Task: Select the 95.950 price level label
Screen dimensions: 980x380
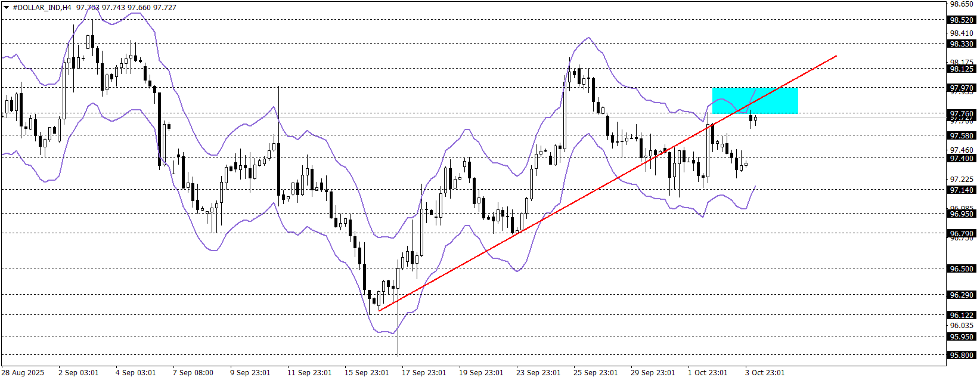Action: (962, 336)
